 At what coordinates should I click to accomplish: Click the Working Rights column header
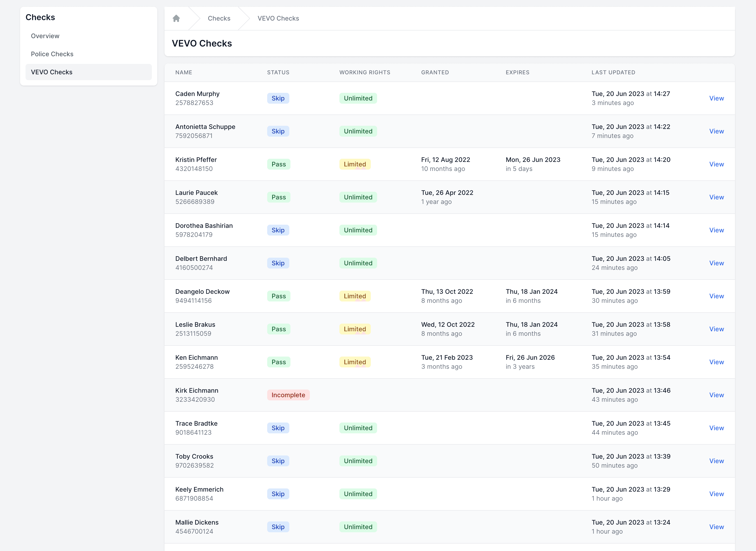365,72
